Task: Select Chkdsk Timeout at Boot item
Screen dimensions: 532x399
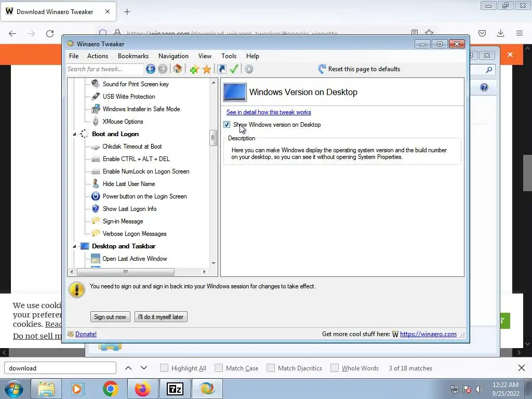Action: [x=132, y=147]
